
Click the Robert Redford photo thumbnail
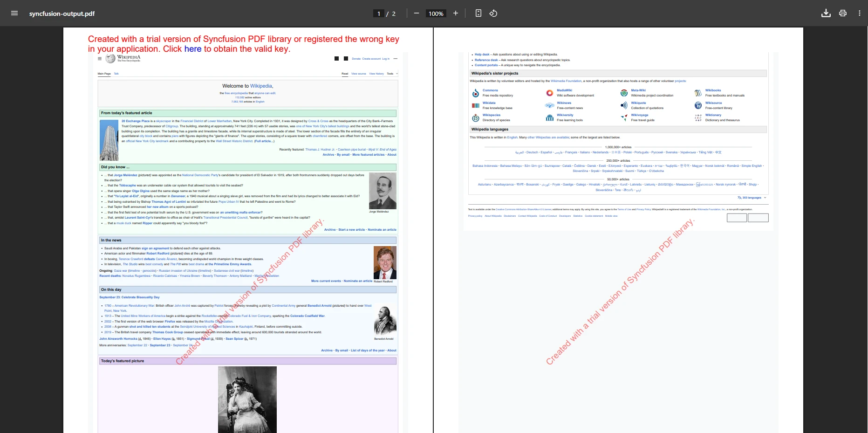(385, 262)
